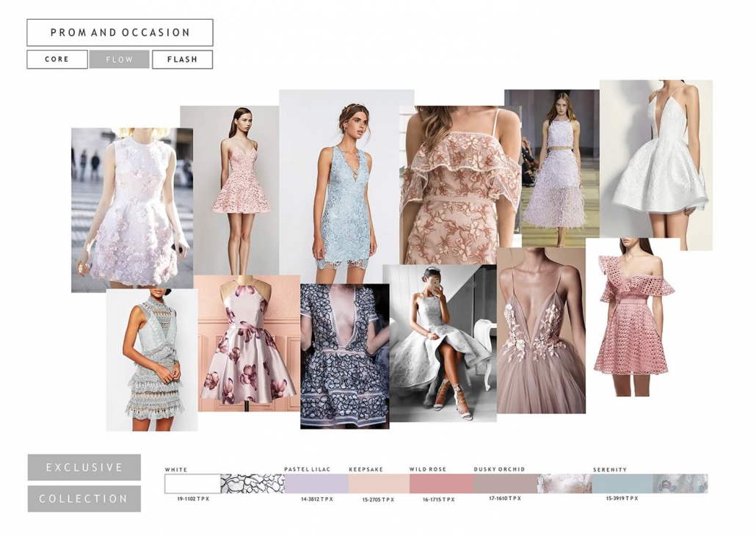756x536 pixels.
Task: Pick the White color swatch
Action: coord(192,483)
